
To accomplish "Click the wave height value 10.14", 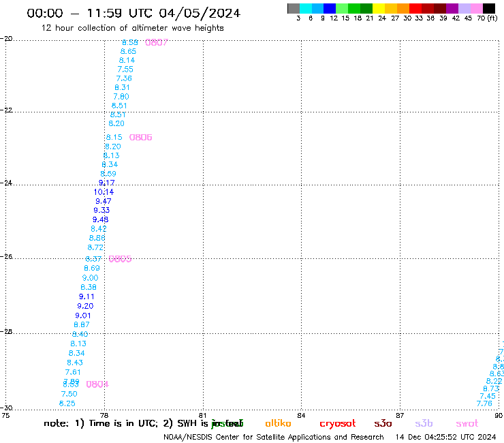I will pos(104,192).
